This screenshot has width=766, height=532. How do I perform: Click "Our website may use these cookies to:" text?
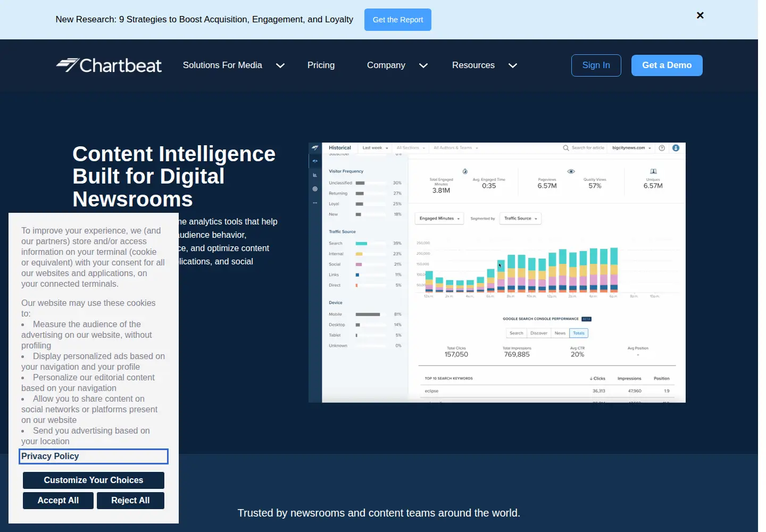pyautogui.click(x=88, y=308)
